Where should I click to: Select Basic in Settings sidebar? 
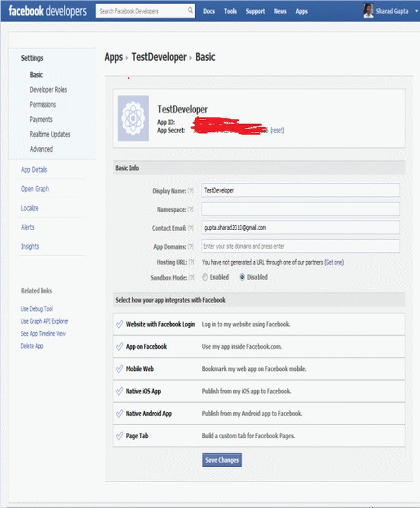[x=36, y=75]
